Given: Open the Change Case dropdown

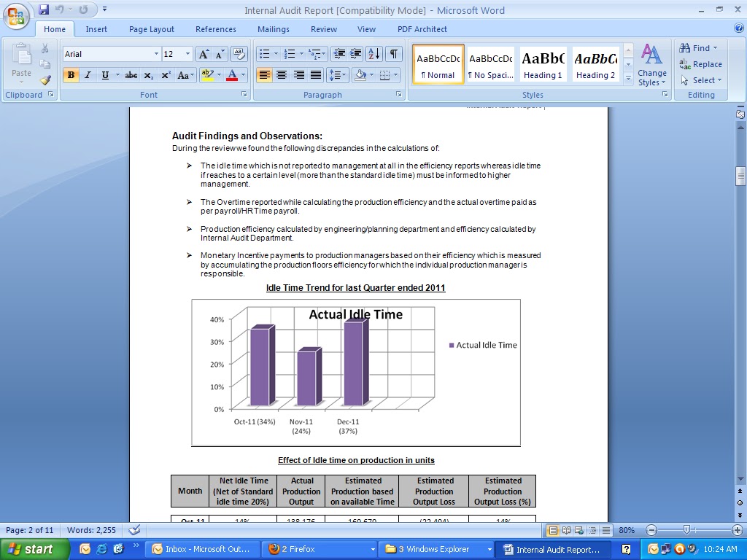Looking at the screenshot, I should click(x=186, y=75).
